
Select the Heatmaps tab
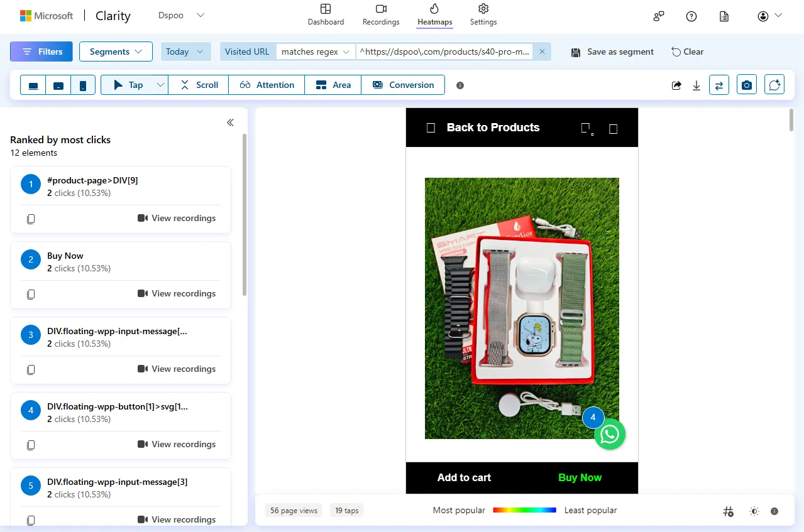click(434, 15)
